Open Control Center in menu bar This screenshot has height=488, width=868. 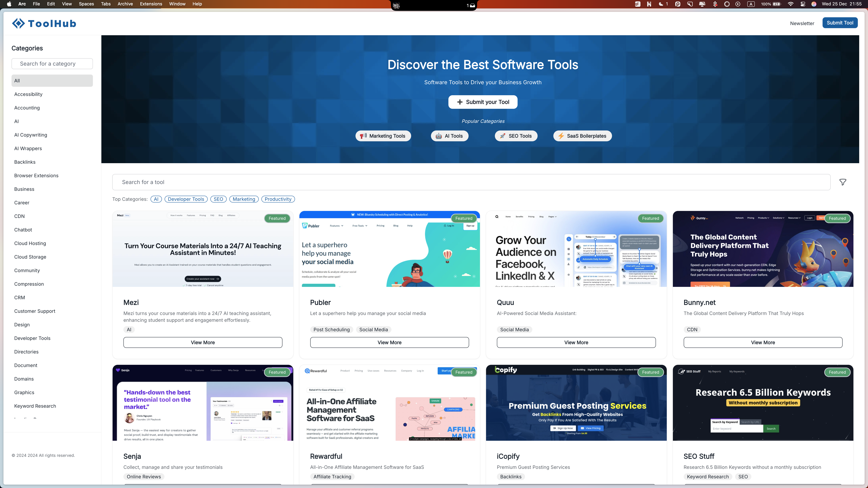[803, 4]
